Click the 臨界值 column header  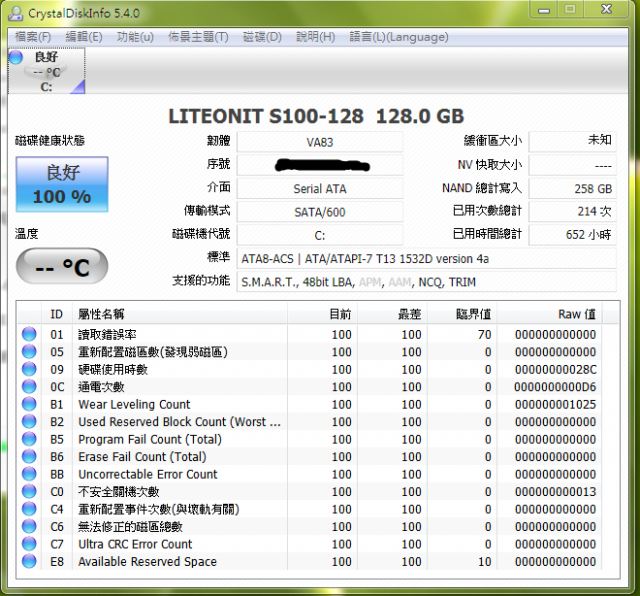[x=462, y=314]
